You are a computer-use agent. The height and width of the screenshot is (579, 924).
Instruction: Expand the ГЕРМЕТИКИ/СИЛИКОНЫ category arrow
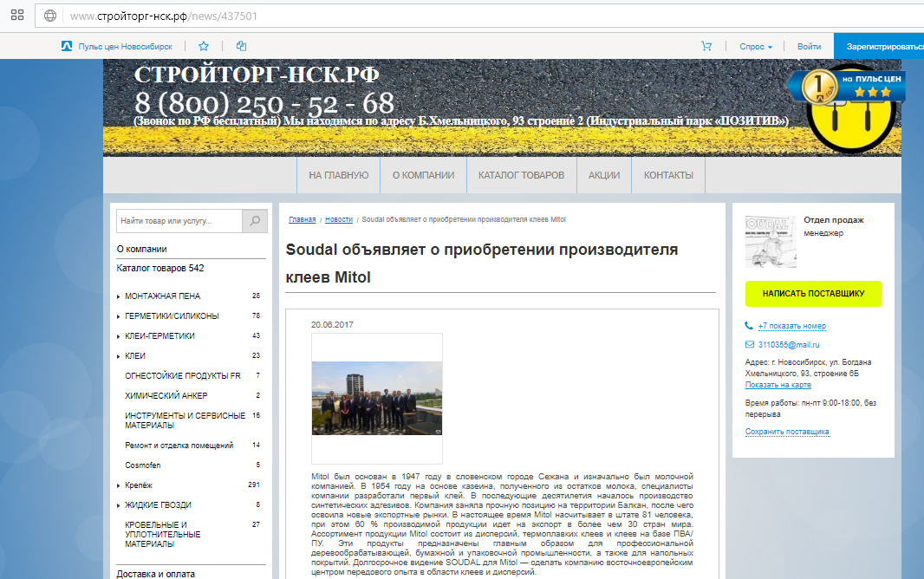tap(119, 317)
